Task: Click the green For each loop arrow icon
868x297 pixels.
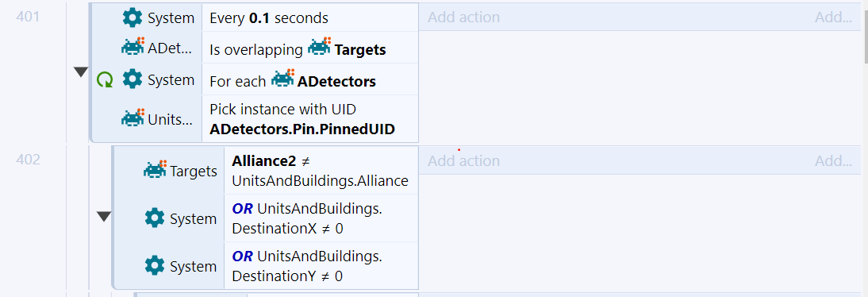Action: pyautogui.click(x=105, y=79)
